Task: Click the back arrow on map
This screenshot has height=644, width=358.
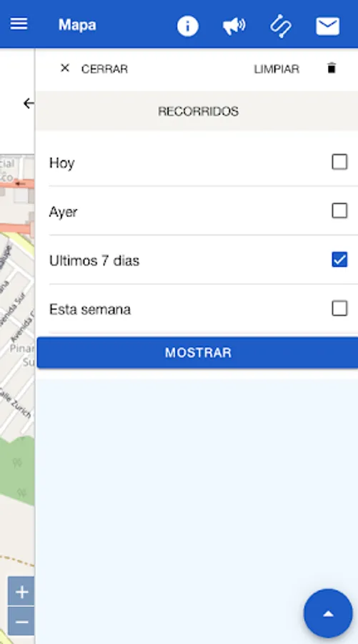Action: [x=29, y=103]
